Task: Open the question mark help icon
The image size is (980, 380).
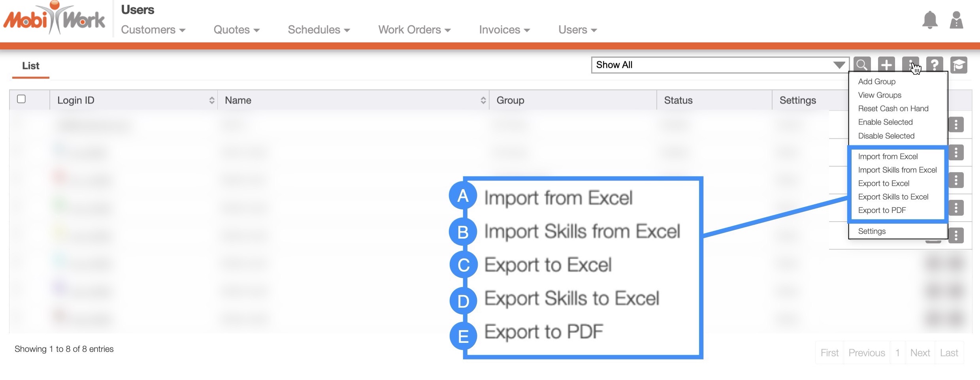Action: coord(935,65)
